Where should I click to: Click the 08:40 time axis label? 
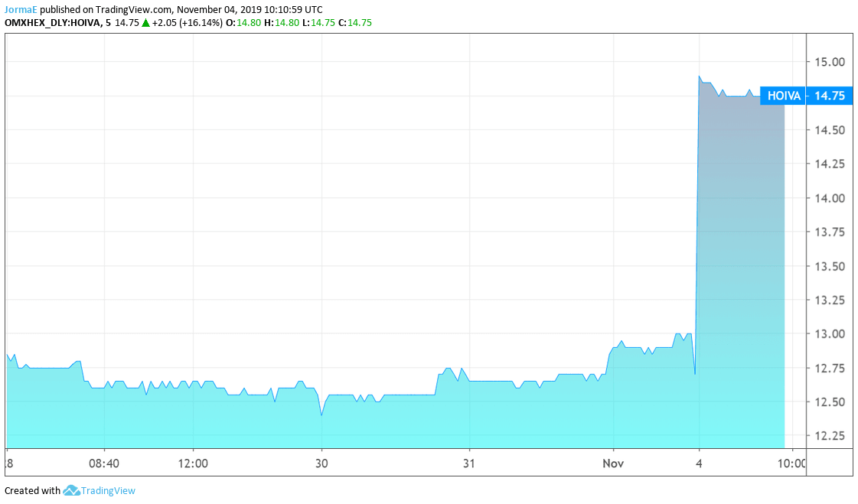click(x=103, y=463)
